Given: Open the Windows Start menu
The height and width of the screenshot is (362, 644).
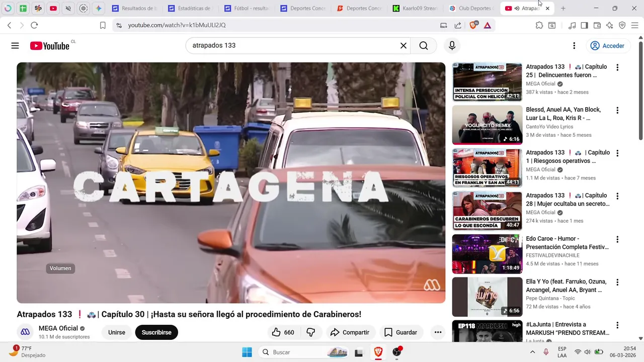Looking at the screenshot, I should pyautogui.click(x=247, y=352).
